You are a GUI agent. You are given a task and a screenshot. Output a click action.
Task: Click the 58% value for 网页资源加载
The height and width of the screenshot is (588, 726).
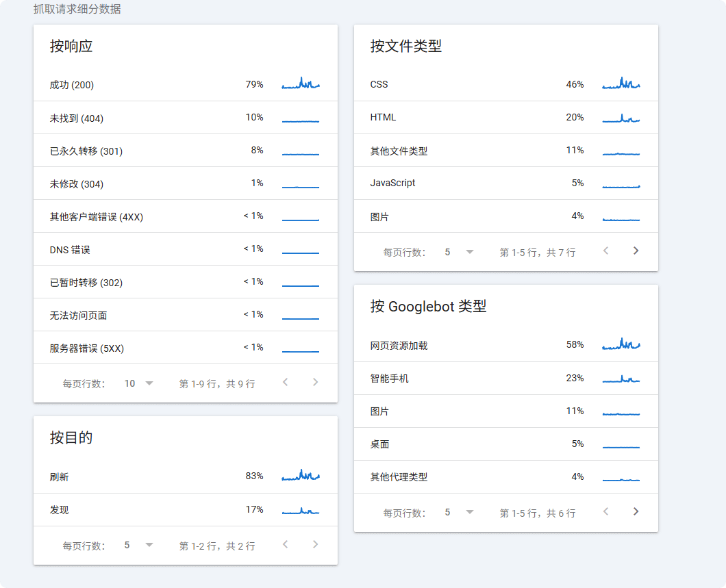point(575,345)
